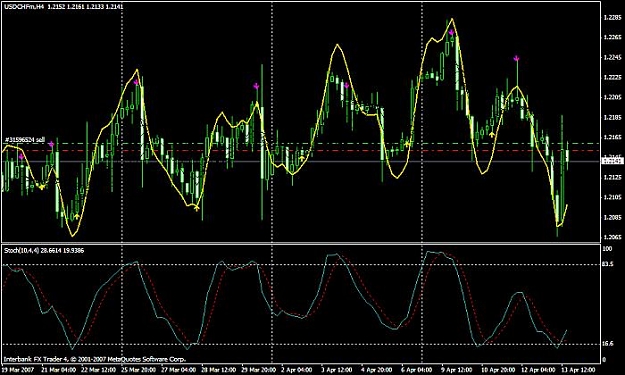Click the 1.2105 price axis label
The height and width of the screenshot is (375, 625).
(612, 197)
